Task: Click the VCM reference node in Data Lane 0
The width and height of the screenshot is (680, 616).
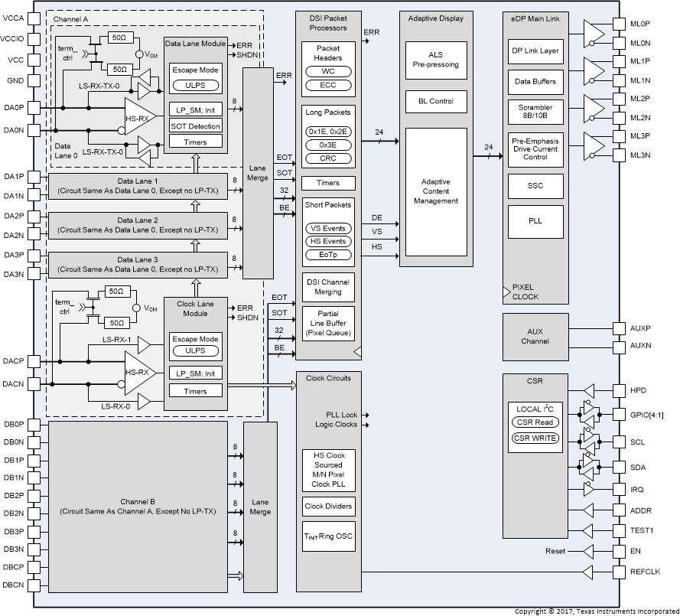Action: [x=140, y=54]
